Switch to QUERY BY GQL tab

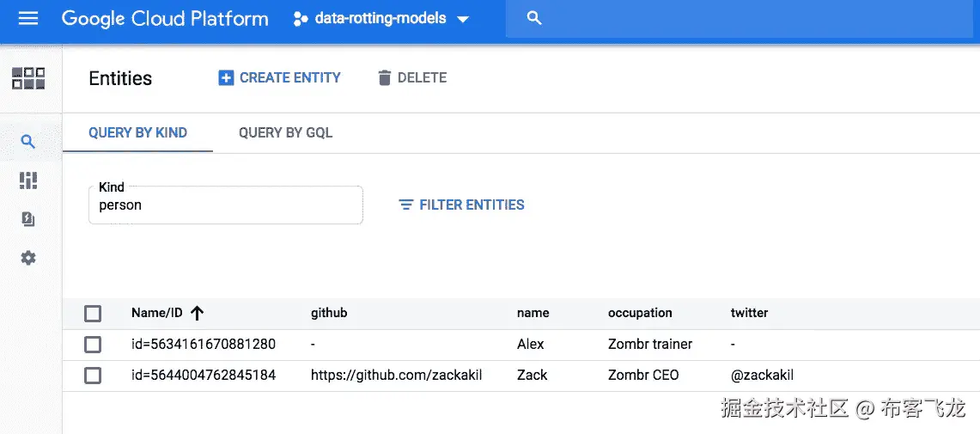[x=286, y=132]
